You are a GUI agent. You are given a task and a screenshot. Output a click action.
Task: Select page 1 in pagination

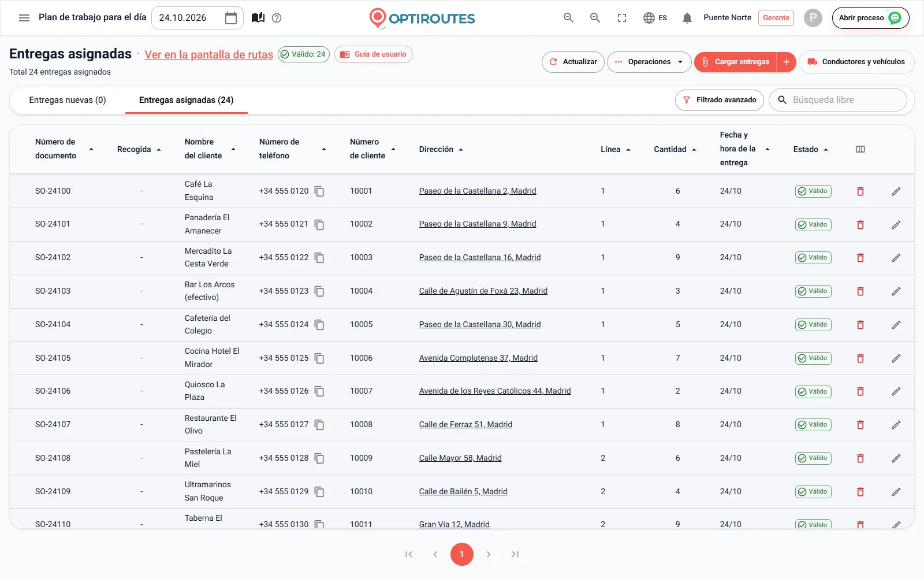pyautogui.click(x=462, y=554)
